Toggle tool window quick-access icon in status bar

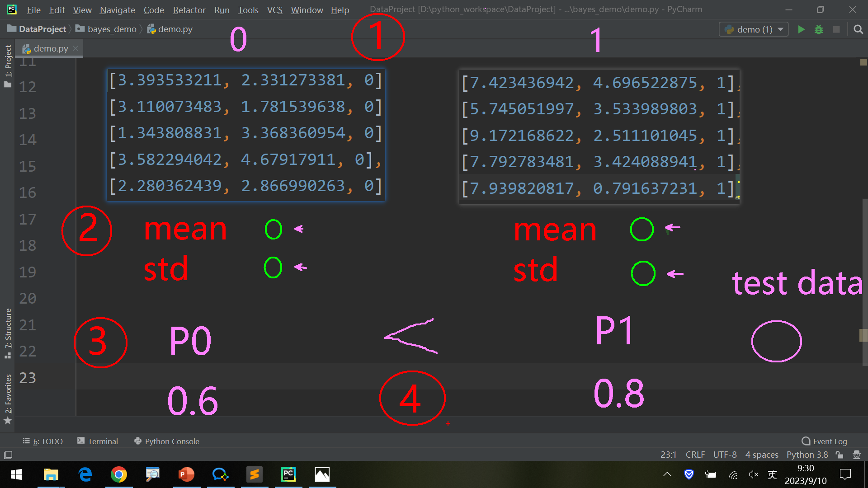[8, 455]
